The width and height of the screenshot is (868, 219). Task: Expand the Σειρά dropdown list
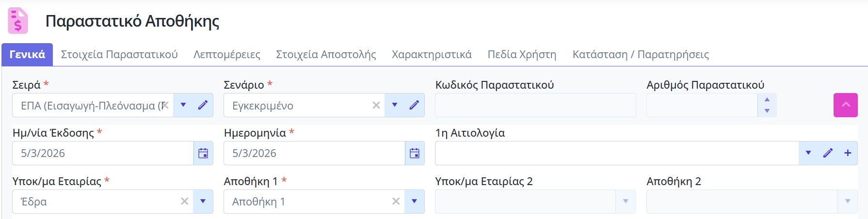click(183, 105)
